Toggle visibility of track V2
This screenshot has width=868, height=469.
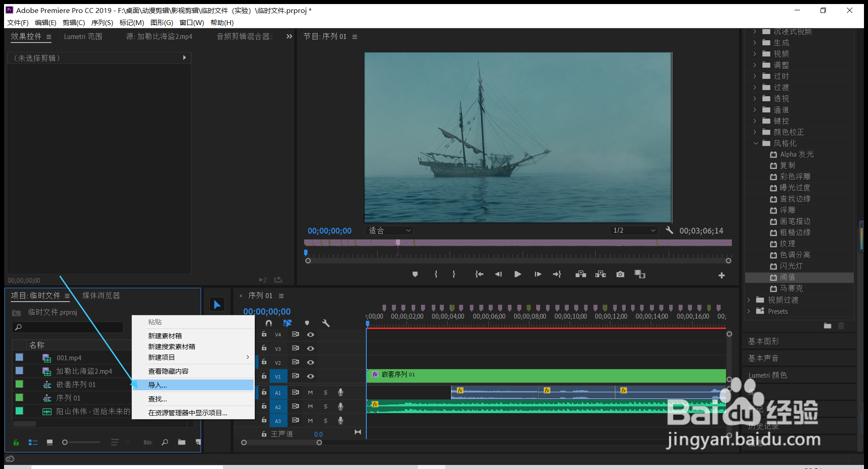click(310, 362)
